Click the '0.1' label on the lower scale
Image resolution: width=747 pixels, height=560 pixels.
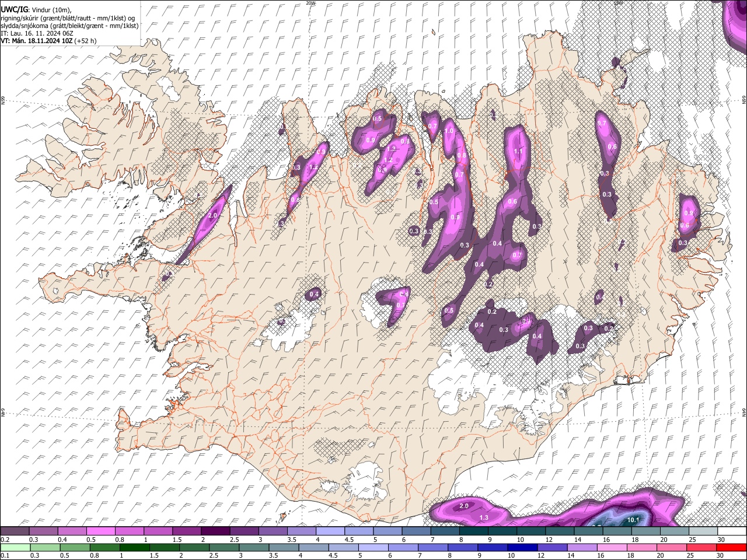5,555
